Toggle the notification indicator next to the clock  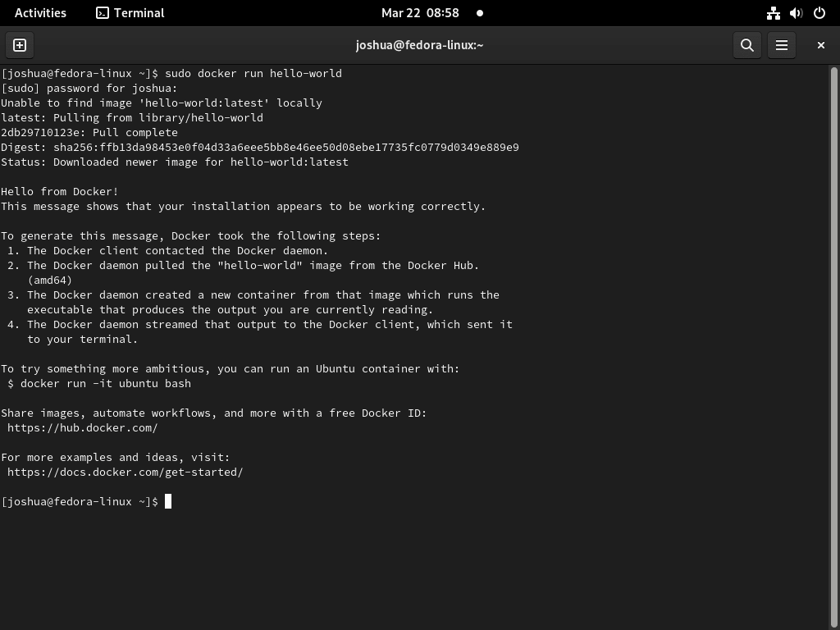[480, 12]
